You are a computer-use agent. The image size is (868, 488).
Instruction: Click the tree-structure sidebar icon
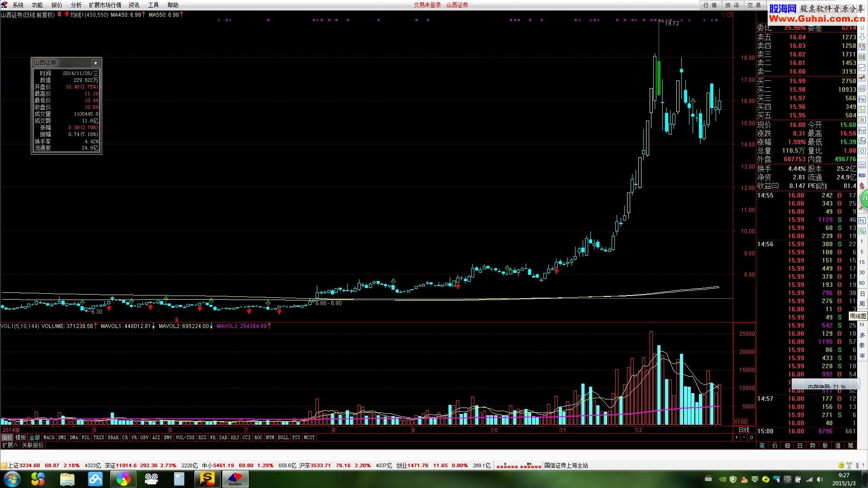tap(862, 110)
